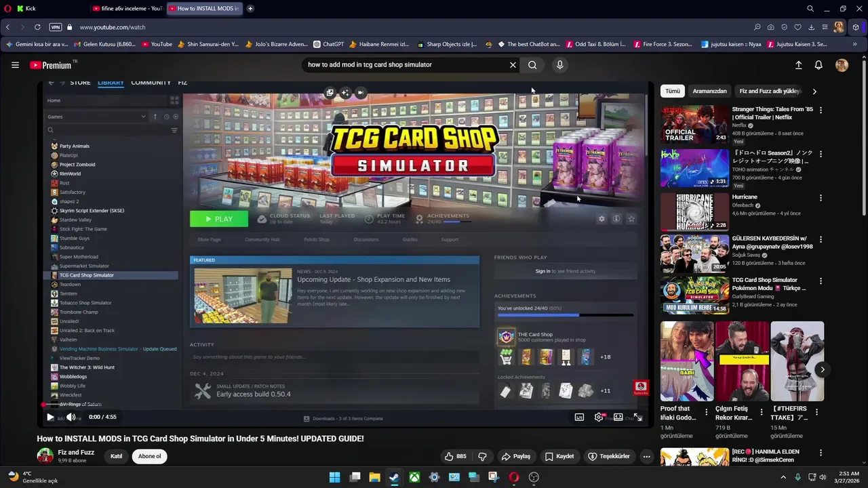Viewport: 868px width, 488px height.
Task: Mute the video player volume
Action: click(71, 418)
